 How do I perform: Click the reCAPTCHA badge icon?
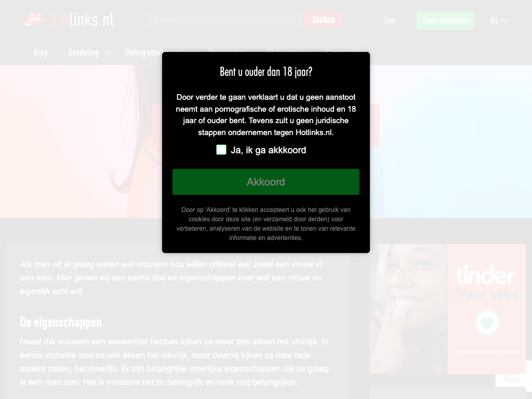[x=514, y=377]
